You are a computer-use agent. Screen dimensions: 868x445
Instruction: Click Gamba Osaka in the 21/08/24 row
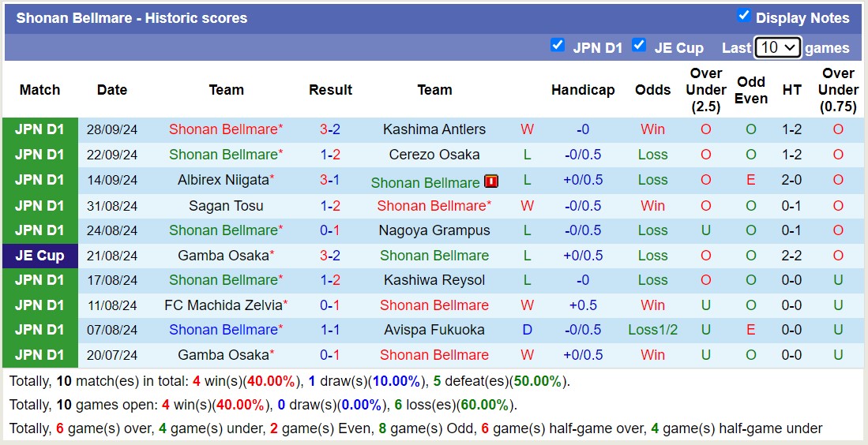[224, 256]
